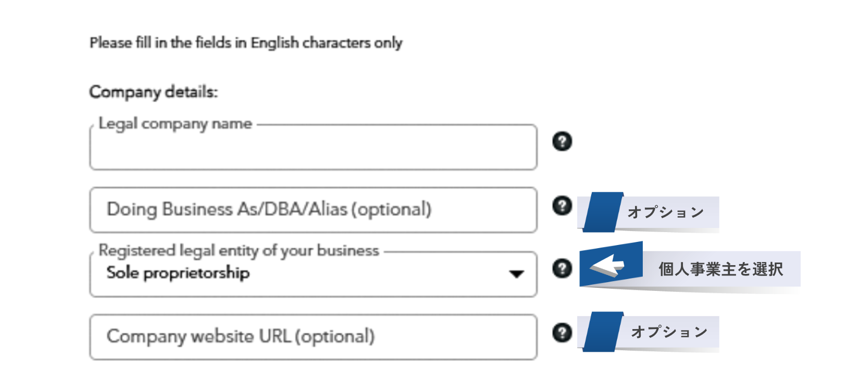
Task: Select the Company website URL input
Action: 313,337
